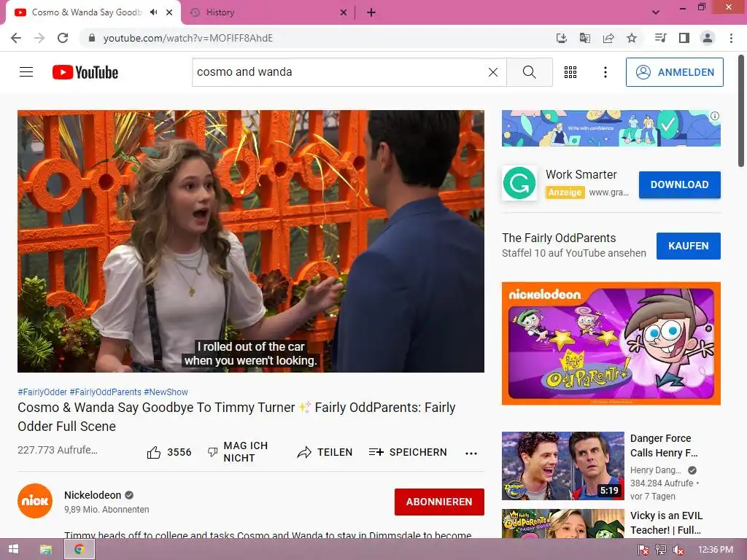The image size is (747, 560).
Task: Click the Grammarly ad banner image
Action: (x=611, y=128)
